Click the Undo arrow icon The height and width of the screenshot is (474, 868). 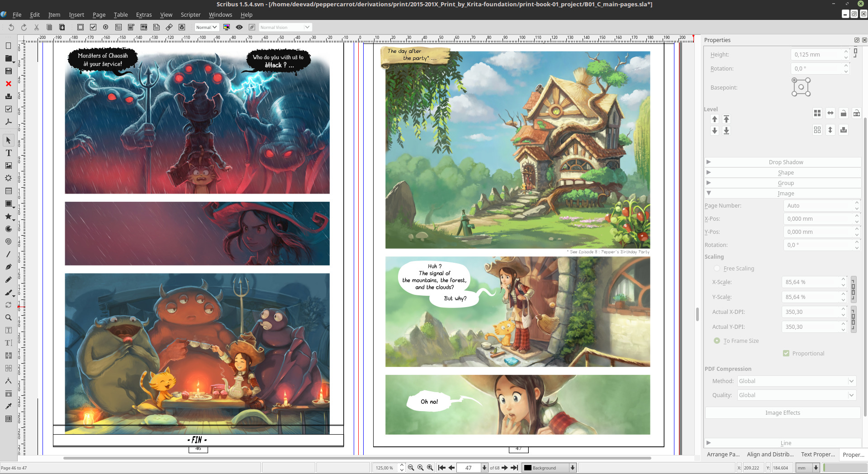coord(11,27)
